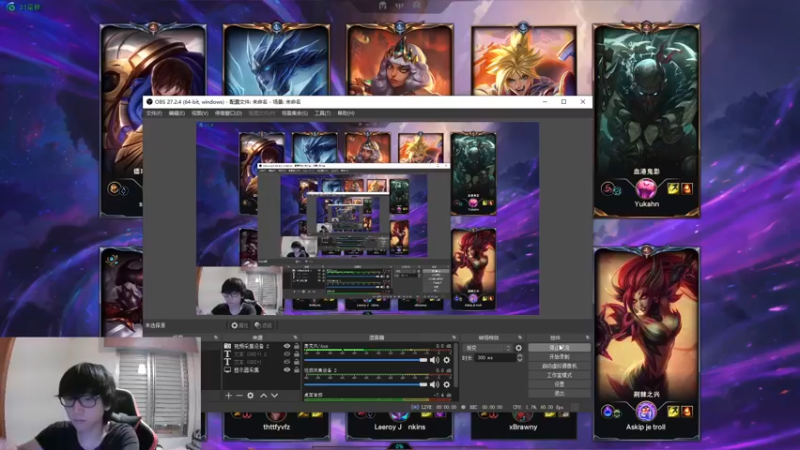The image size is (800, 450).
Task: Click the 属性 properties gear button
Action: point(239,326)
